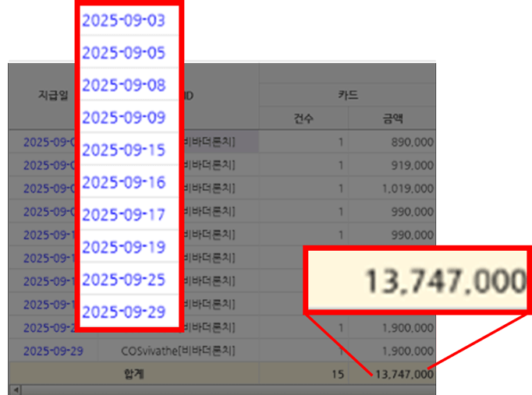Click the 2025-09-16 payment date
Image resolution: width=532 pixels, height=395 pixels.
123,182
